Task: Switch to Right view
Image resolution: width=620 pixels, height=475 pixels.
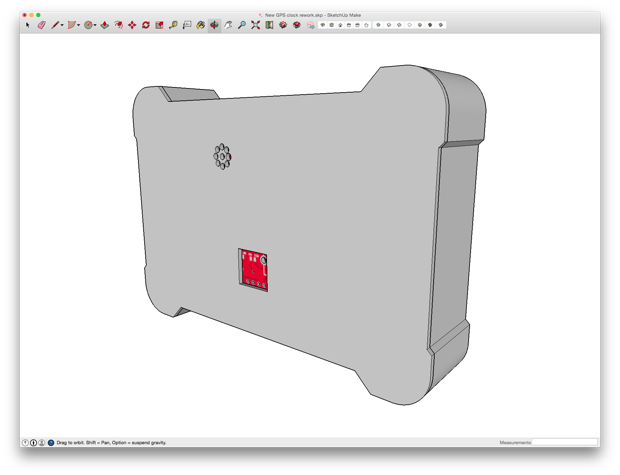Action: coord(349,25)
